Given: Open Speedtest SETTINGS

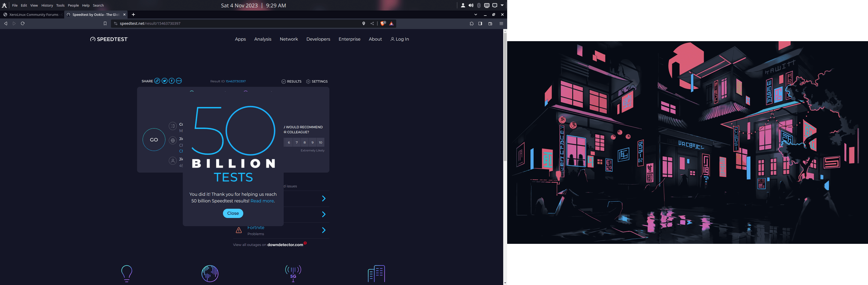Looking at the screenshot, I should (x=317, y=82).
